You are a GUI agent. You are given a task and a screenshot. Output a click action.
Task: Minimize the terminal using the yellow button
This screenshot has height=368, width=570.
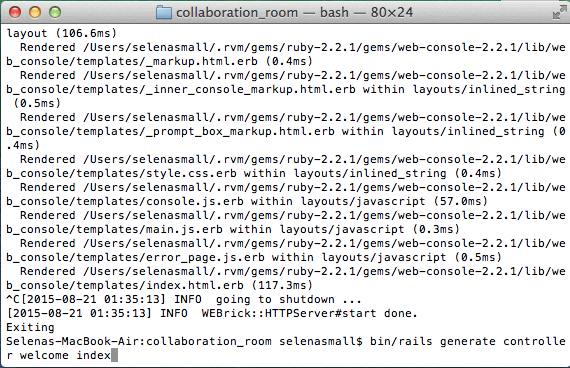click(x=35, y=12)
